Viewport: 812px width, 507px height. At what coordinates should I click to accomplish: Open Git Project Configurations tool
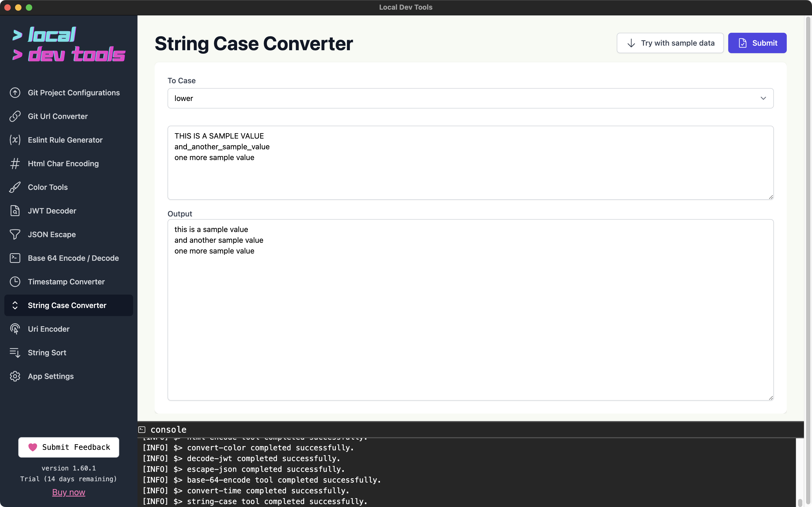click(x=69, y=93)
